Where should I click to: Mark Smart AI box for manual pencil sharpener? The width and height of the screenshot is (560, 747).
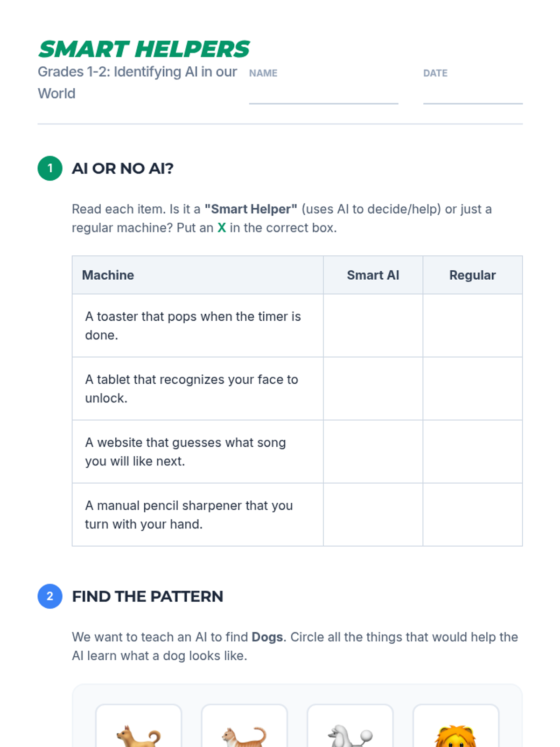373,514
